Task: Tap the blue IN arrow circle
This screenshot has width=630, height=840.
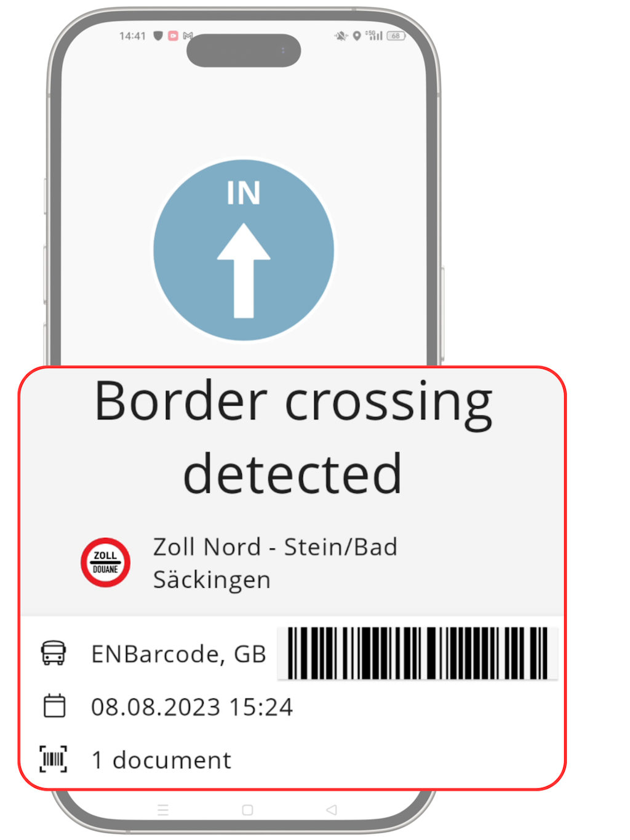Action: point(244,250)
